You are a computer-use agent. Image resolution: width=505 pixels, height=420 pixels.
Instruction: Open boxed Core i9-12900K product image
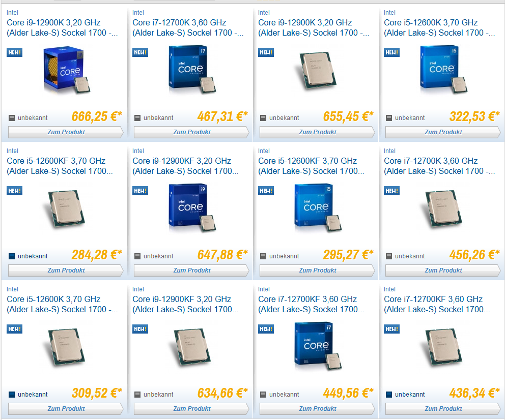click(x=67, y=70)
